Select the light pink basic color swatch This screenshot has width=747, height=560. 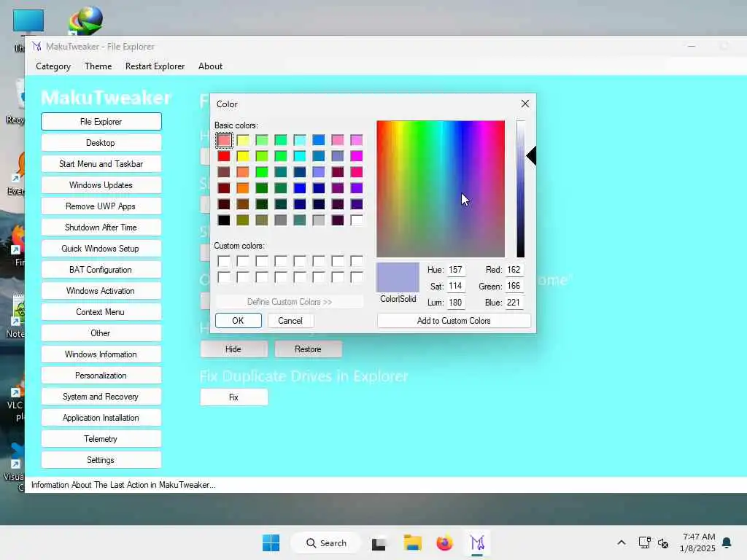pyautogui.click(x=224, y=140)
